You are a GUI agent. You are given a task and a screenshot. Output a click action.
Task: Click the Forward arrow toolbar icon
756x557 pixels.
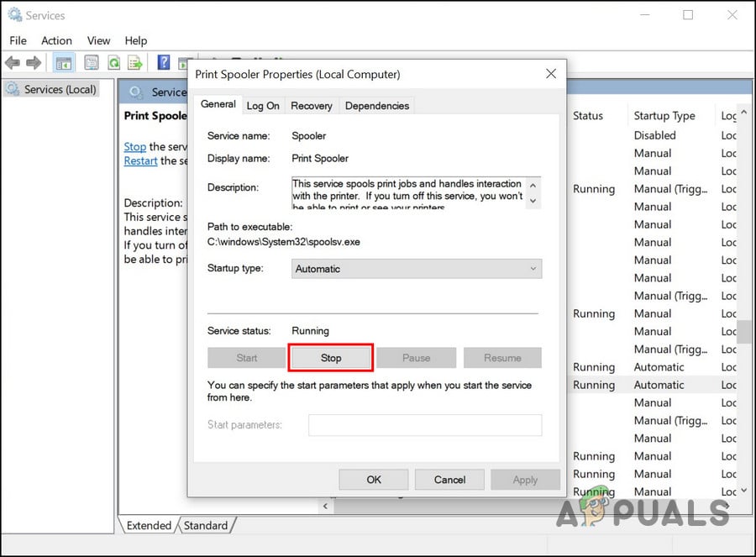pos(34,63)
